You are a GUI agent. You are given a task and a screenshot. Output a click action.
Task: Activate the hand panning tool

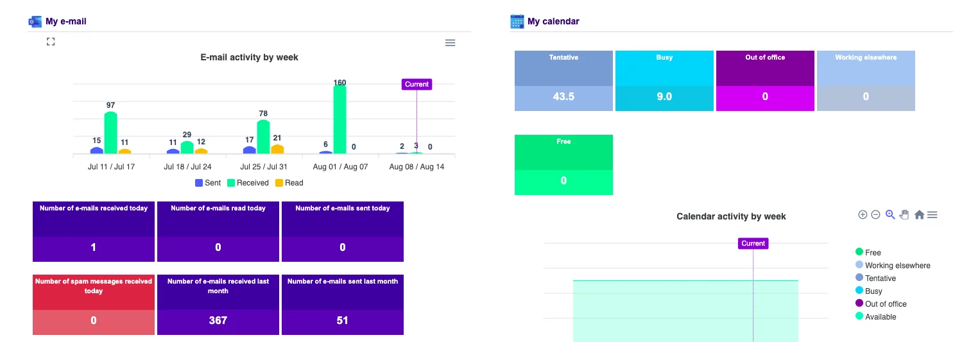pos(904,214)
